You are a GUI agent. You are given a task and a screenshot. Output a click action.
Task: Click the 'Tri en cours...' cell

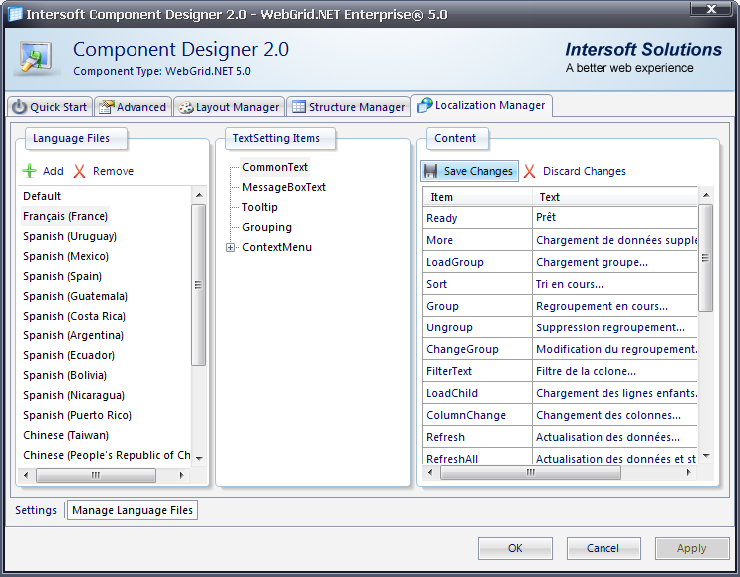615,284
